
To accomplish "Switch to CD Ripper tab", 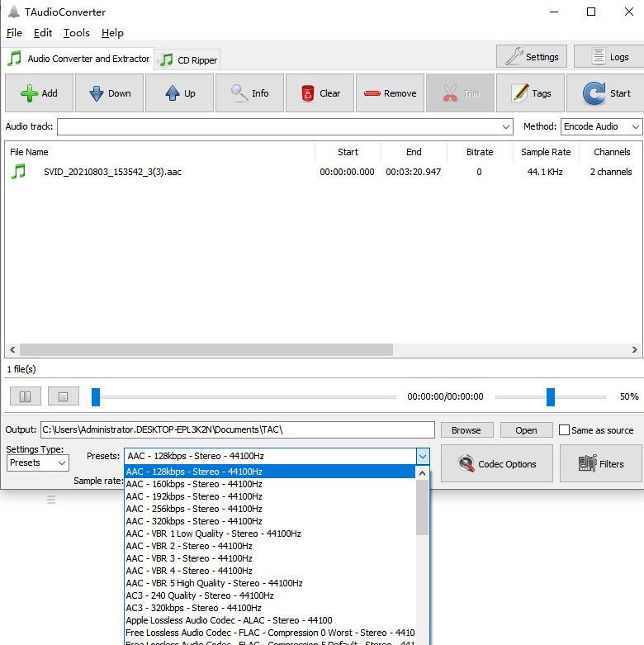I will (x=188, y=60).
